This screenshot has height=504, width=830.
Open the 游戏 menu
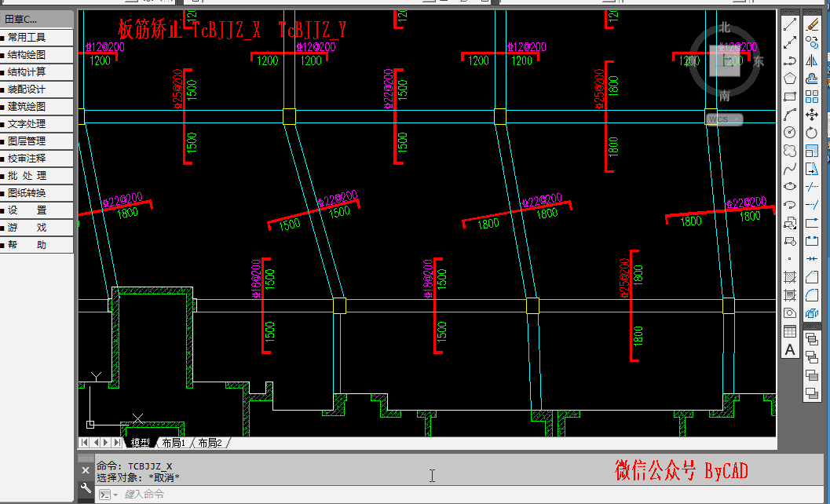pyautogui.click(x=37, y=228)
